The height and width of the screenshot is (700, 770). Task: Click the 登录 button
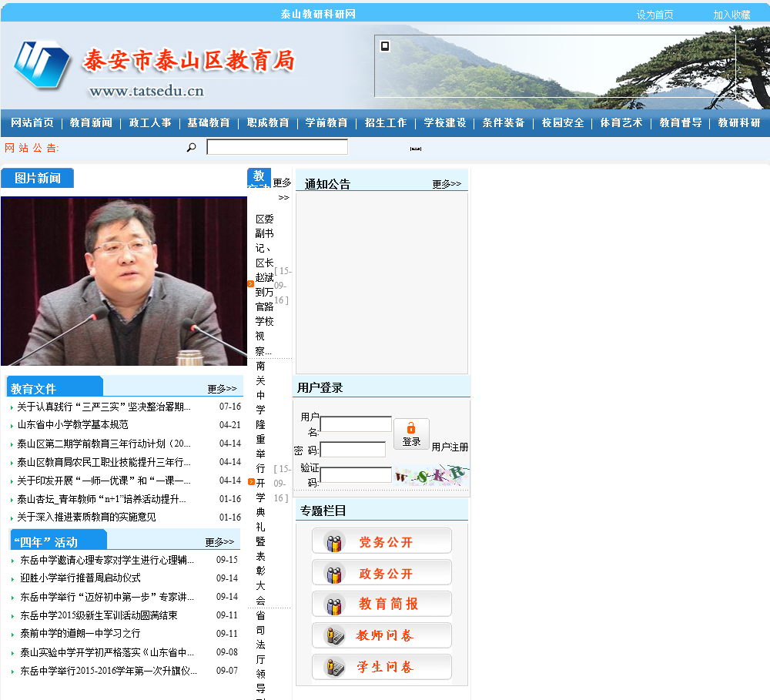tap(411, 434)
